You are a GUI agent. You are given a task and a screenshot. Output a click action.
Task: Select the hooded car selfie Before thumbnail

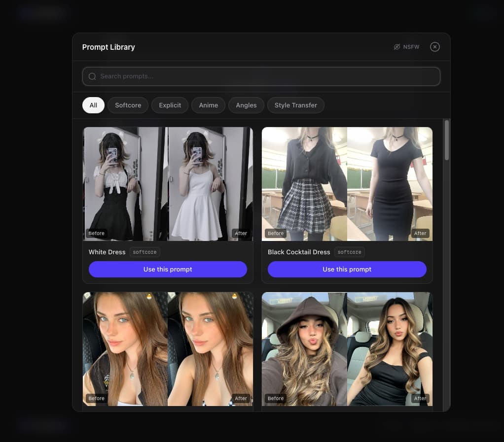(x=304, y=349)
